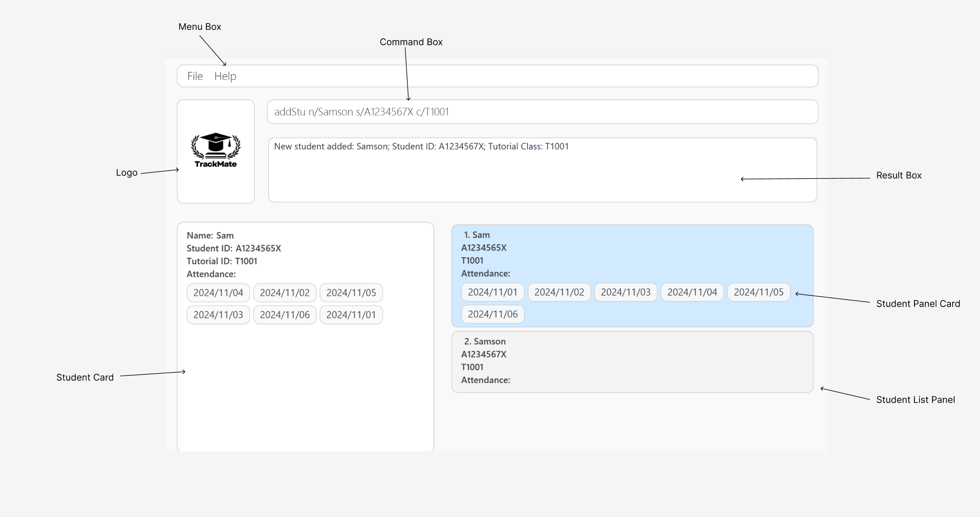Image resolution: width=980 pixels, height=517 pixels.
Task: Click 2024/11/03 tag in Sam's blue list card
Action: [x=626, y=292]
